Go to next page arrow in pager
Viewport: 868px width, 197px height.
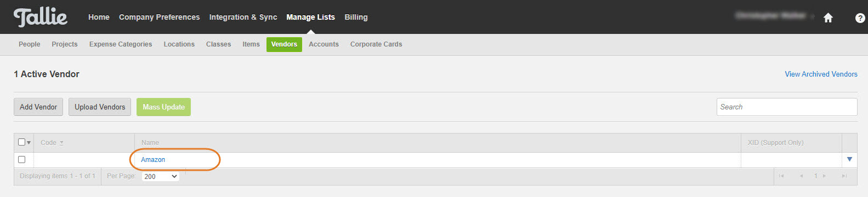(824, 176)
